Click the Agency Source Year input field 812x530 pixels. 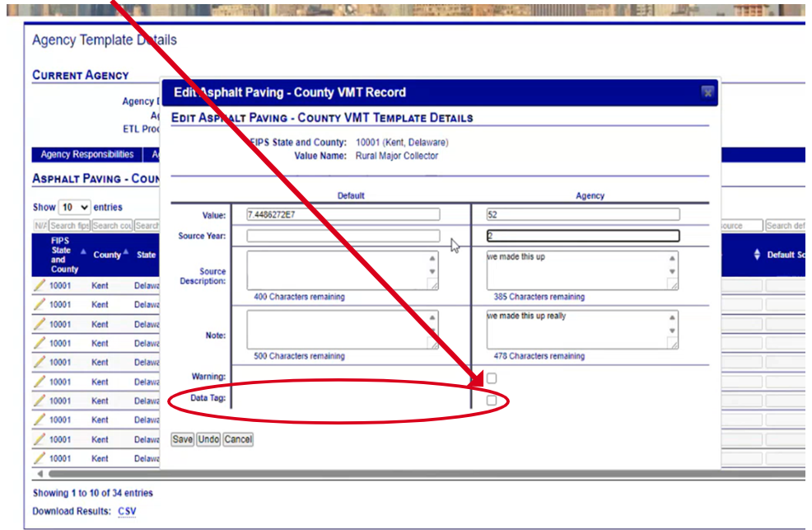(x=583, y=236)
